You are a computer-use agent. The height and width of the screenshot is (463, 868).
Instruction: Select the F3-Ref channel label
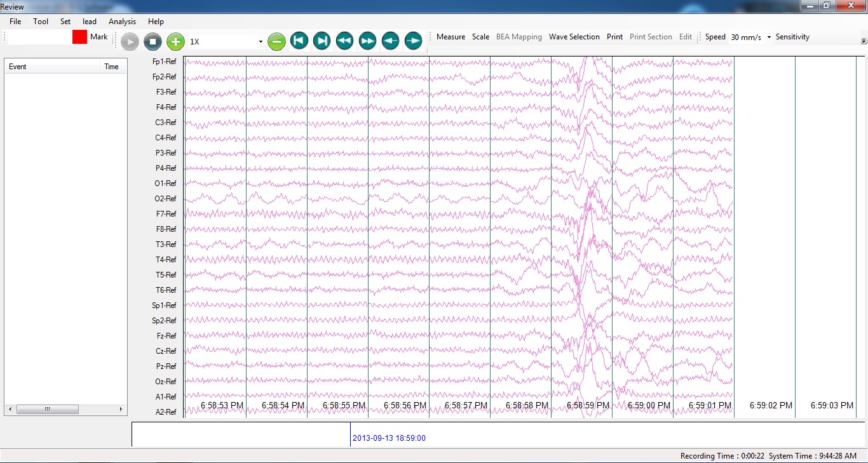tap(166, 92)
